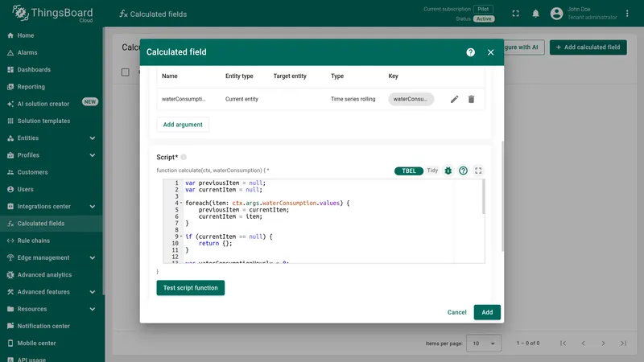
Task: Open help in Calculated field dialog
Action: (x=471, y=52)
